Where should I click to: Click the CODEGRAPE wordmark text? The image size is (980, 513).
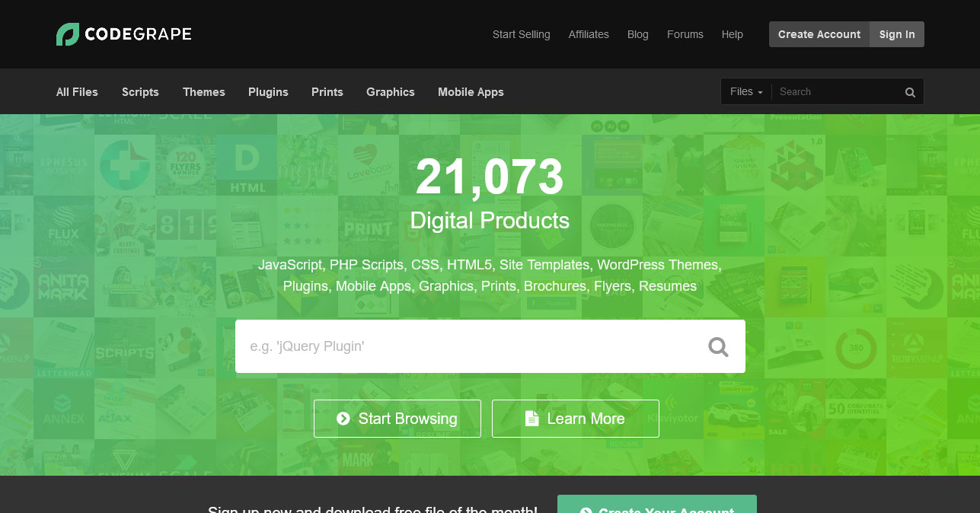[x=138, y=34]
